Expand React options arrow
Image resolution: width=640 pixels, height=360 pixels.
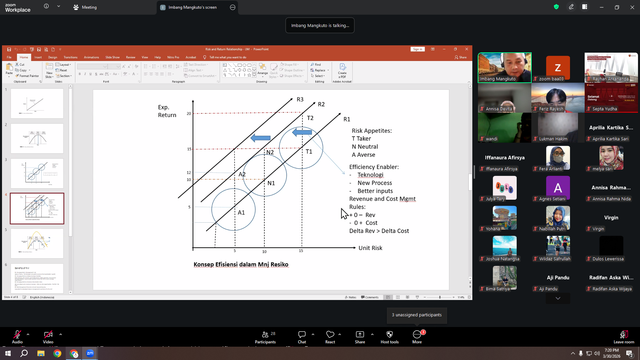click(340, 334)
